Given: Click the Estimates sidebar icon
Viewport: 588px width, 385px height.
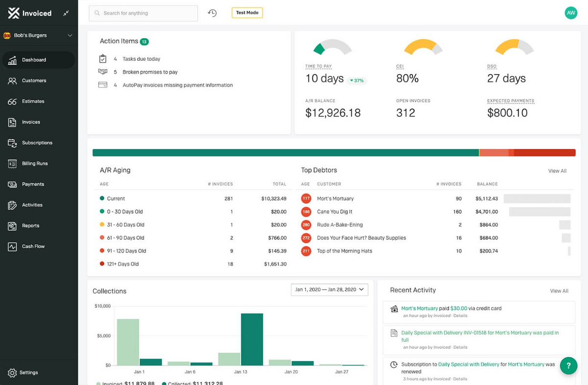Looking at the screenshot, I should [x=12, y=102].
